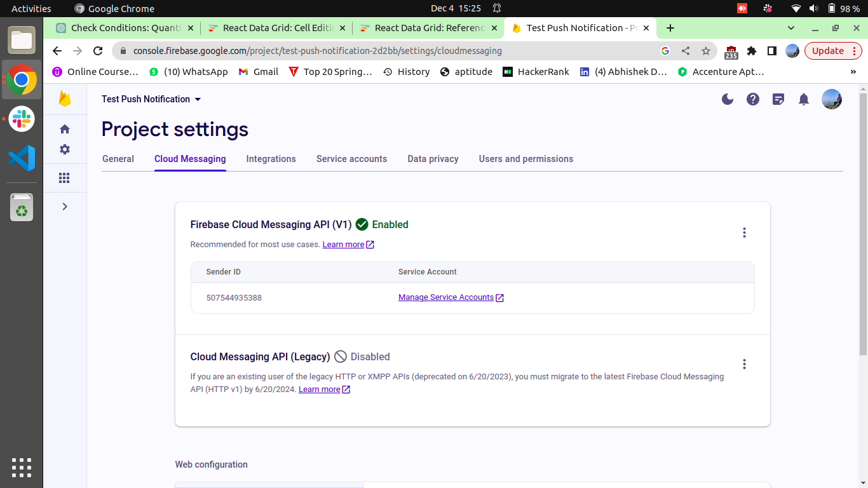Open Cloud Messaging API Legacy overflow menu
Screen dimensions: 868x488
click(744, 364)
